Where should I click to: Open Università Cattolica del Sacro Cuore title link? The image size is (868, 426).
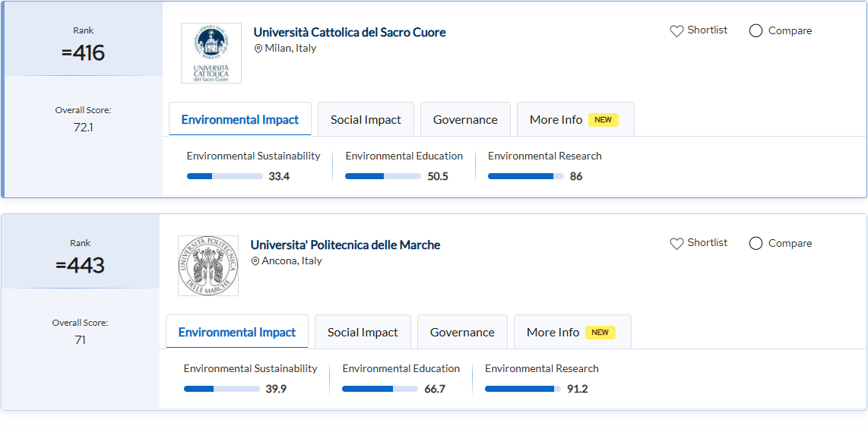click(x=350, y=33)
